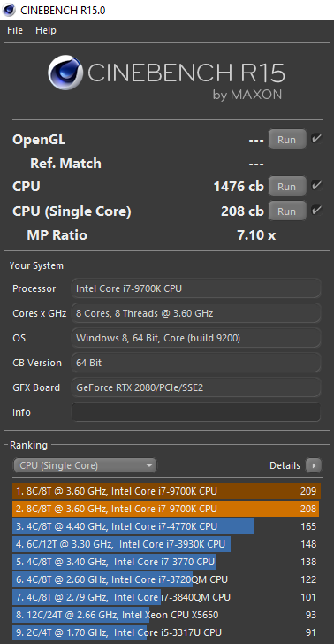Toggle the CPU test checkbox

click(x=316, y=186)
